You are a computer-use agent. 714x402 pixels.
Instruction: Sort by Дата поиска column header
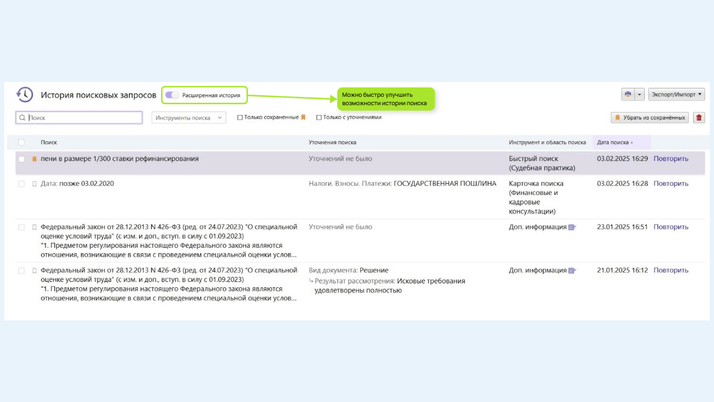[615, 142]
